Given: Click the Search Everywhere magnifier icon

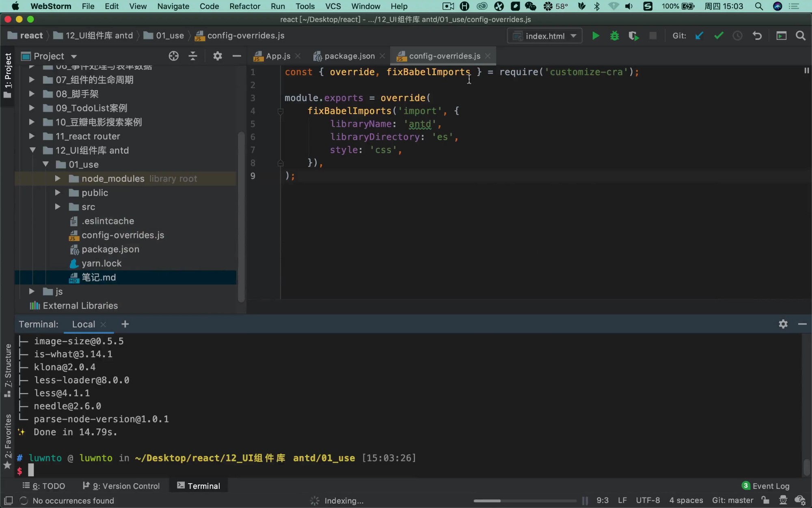Looking at the screenshot, I should click(x=801, y=36).
